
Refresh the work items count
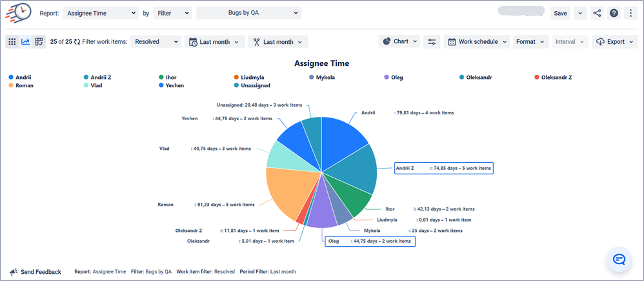(x=77, y=42)
